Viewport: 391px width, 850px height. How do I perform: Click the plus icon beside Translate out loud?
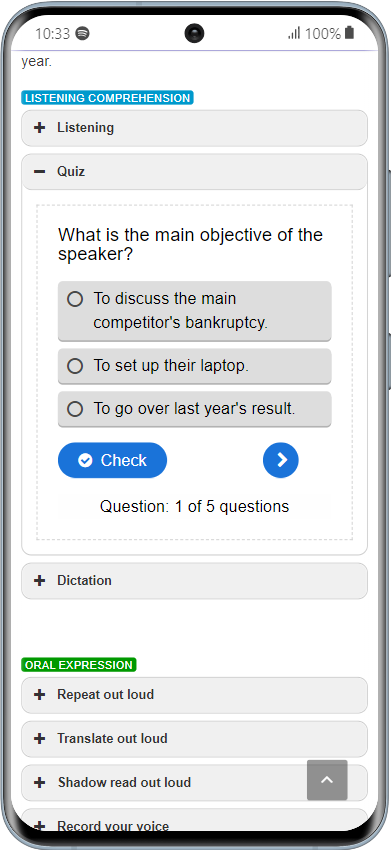39,738
